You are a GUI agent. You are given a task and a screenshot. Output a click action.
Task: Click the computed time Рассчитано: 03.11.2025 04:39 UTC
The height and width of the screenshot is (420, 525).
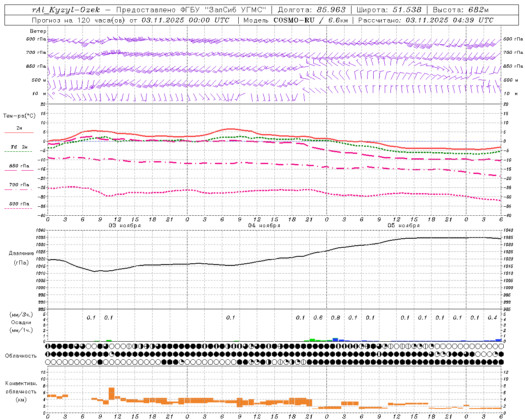click(x=426, y=20)
